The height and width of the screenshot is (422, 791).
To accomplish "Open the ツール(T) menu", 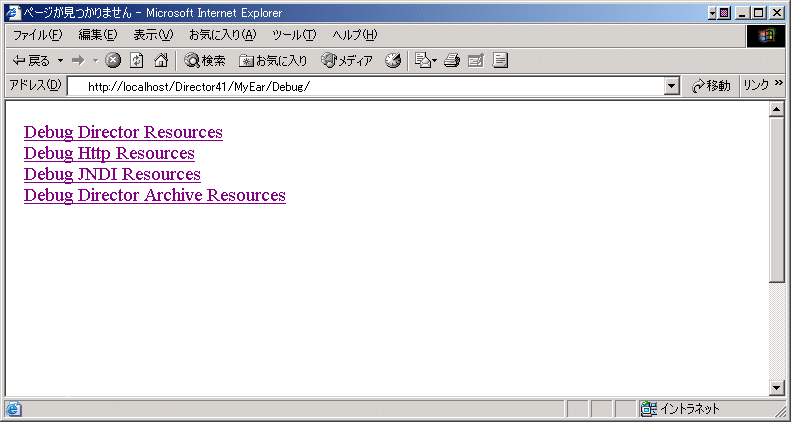I will point(294,35).
